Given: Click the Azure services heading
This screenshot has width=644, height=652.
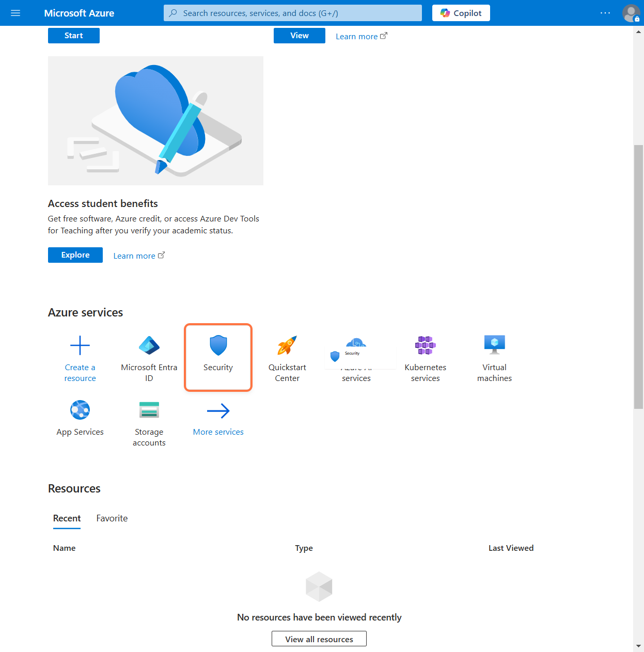Looking at the screenshot, I should point(86,312).
